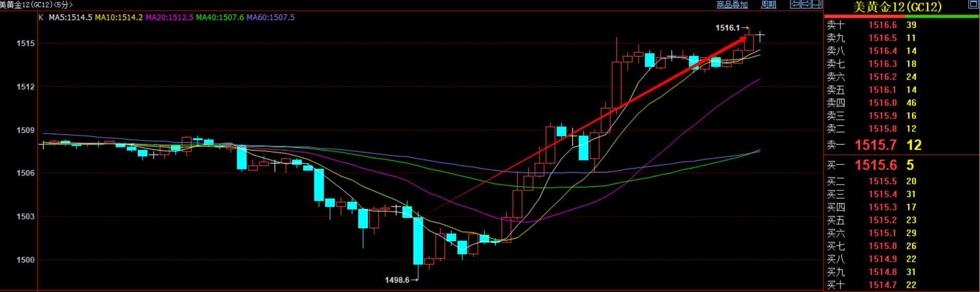Viewport: 980px width, 292px height.
Task: Select the MA60:1507.5 indicator label
Action: [x=271, y=18]
